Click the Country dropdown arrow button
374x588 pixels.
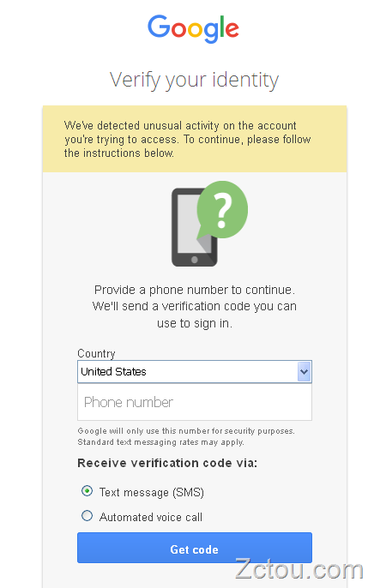(x=305, y=372)
